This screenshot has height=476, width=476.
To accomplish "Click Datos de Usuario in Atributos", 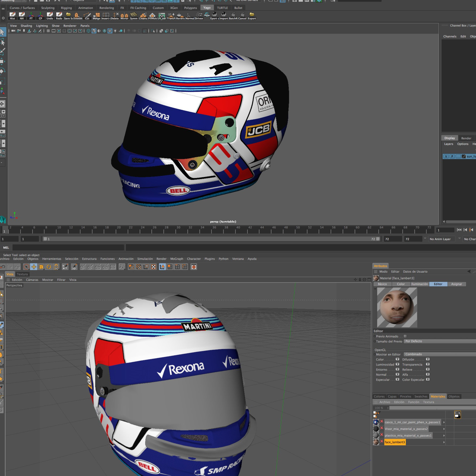I will click(415, 272).
